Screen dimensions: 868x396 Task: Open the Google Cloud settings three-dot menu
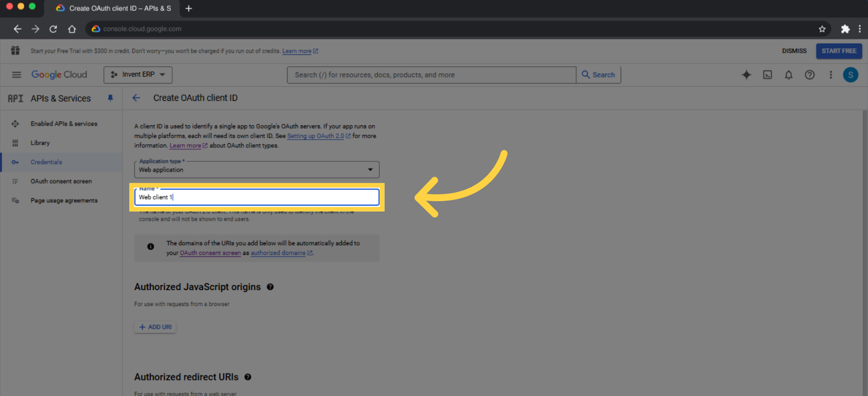[831, 75]
